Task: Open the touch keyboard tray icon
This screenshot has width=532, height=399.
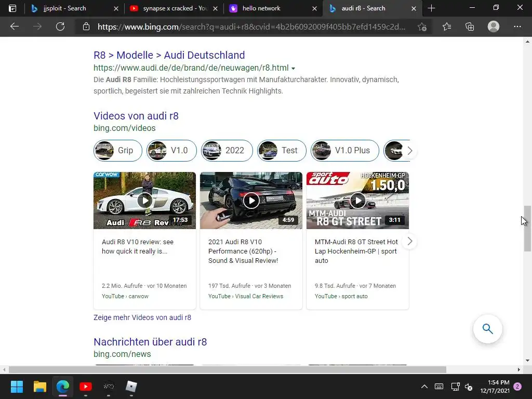Action: pos(438,387)
